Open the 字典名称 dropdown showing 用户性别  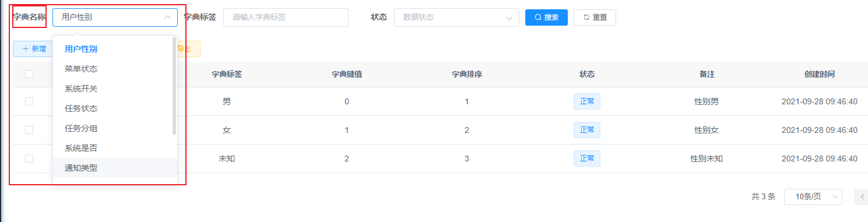[115, 17]
